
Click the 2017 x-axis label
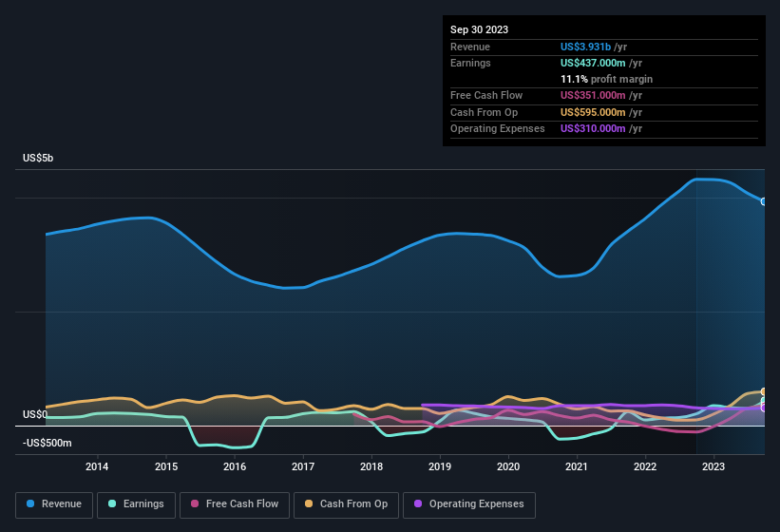(303, 466)
